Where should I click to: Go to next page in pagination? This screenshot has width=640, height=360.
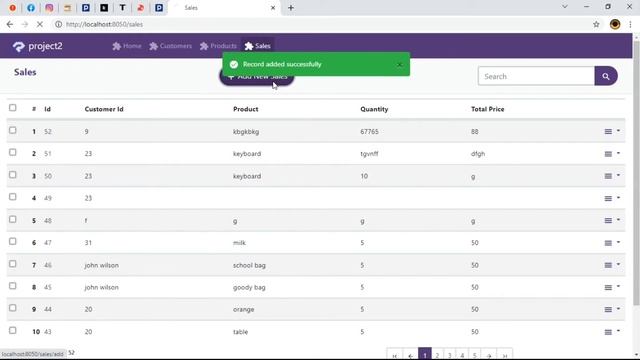[489, 355]
